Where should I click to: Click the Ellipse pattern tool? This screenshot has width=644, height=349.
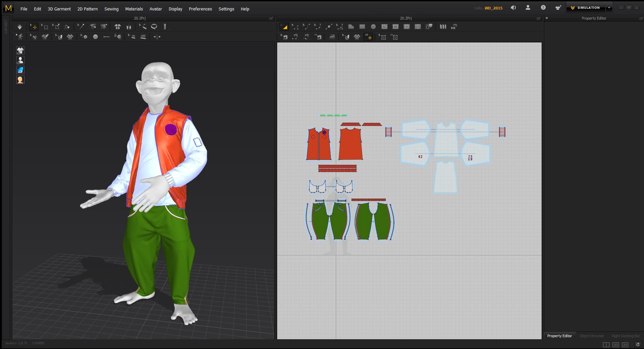(373, 27)
